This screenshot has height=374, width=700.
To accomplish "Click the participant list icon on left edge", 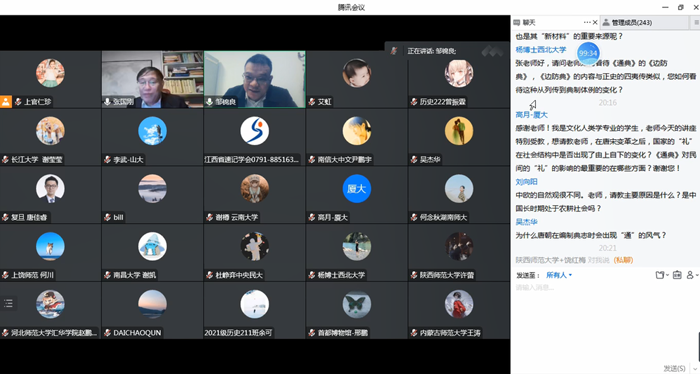I will [x=8, y=303].
